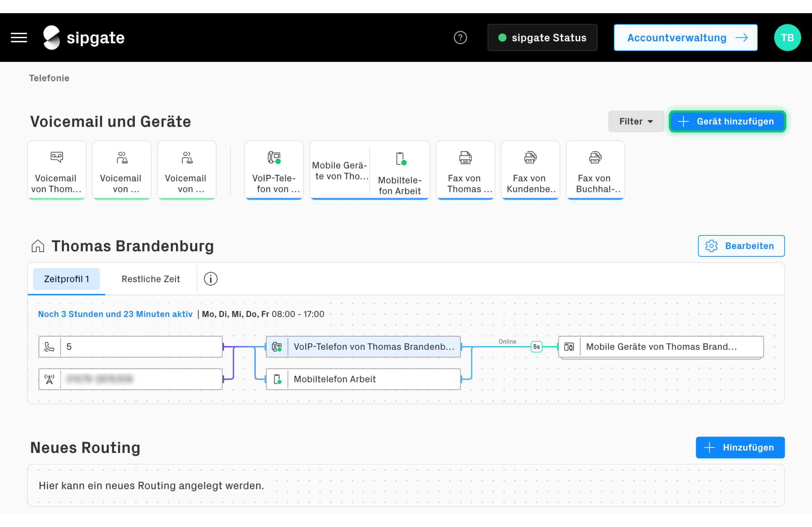The height and width of the screenshot is (527, 812).
Task: Click Gerät hinzufügen button
Action: pos(727,121)
